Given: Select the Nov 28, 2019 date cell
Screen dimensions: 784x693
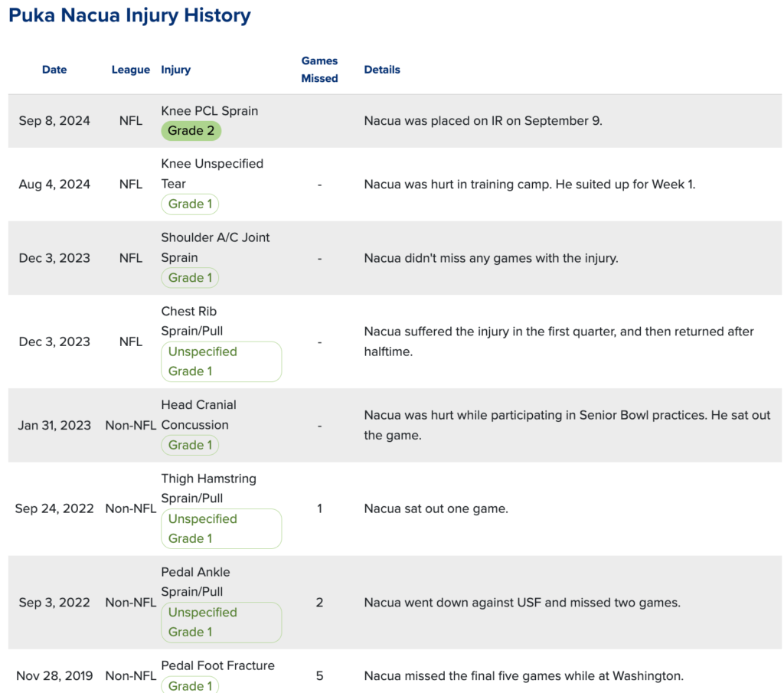Looking at the screenshot, I should tap(54, 676).
